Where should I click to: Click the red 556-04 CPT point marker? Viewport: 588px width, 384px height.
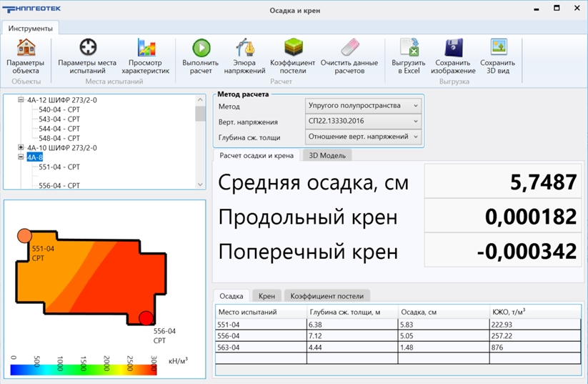click(x=146, y=318)
